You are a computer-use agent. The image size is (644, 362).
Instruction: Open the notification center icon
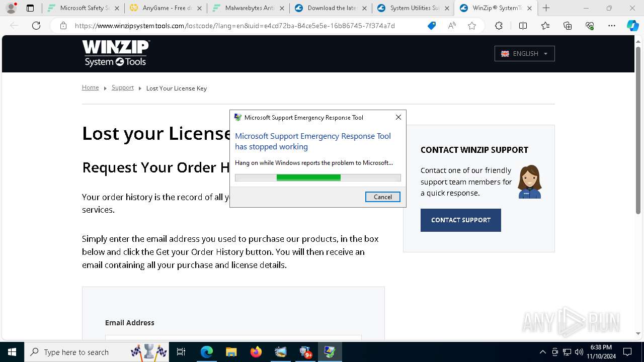(627, 352)
